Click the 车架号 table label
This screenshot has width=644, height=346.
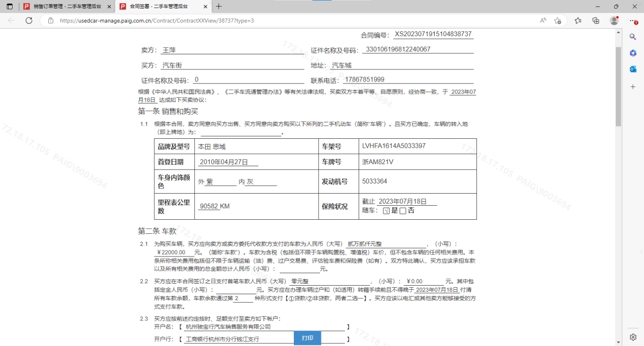pos(332,147)
